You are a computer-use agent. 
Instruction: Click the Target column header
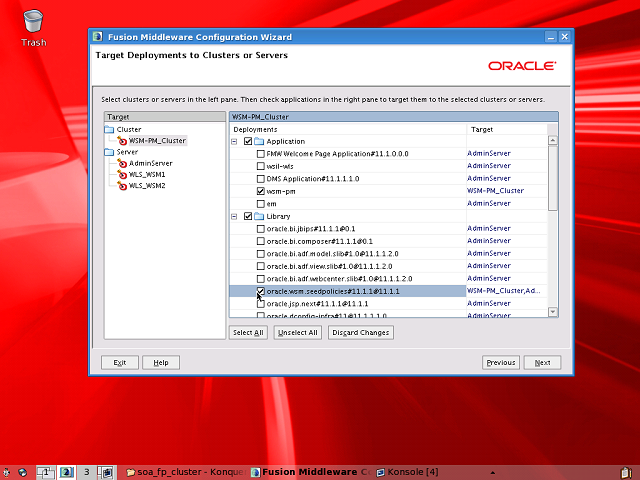click(507, 129)
